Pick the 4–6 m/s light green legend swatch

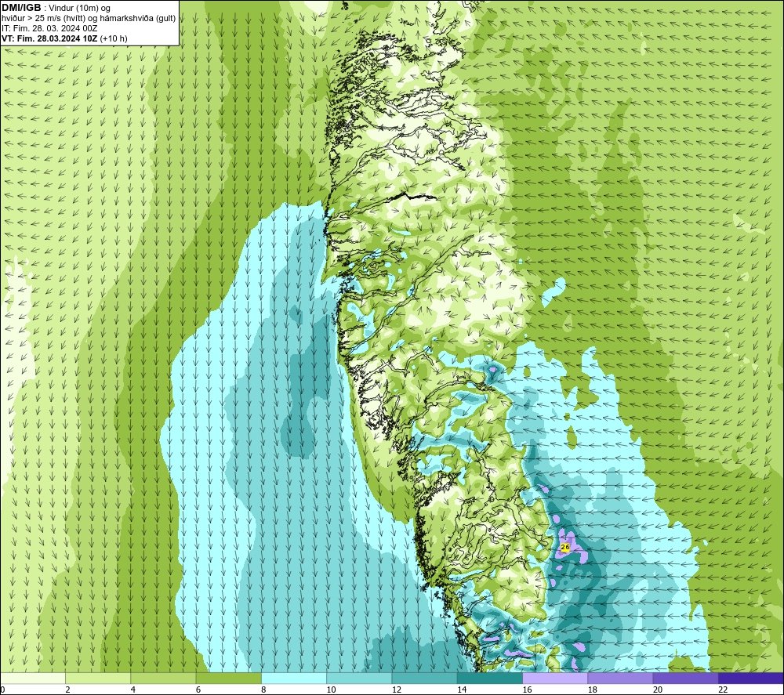click(163, 678)
